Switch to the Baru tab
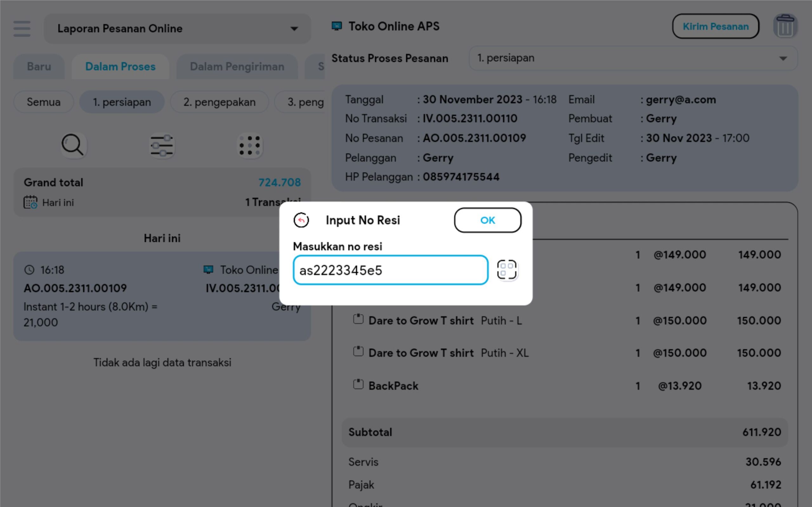The width and height of the screenshot is (812, 507). pos(39,67)
